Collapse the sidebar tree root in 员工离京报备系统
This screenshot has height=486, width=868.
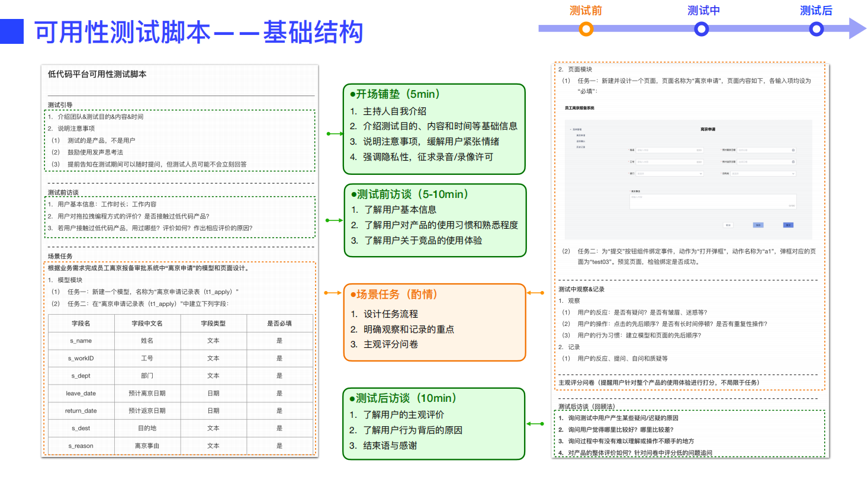tap(570, 129)
